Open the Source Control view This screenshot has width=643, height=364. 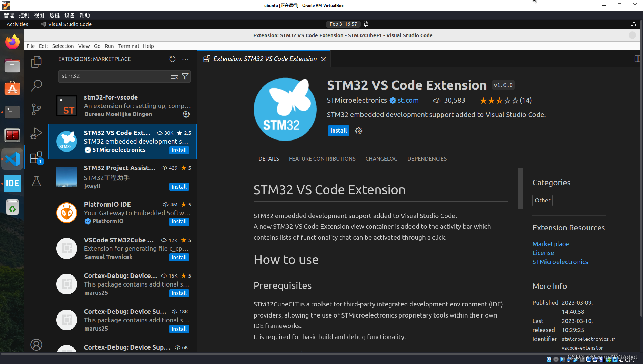[x=36, y=110]
